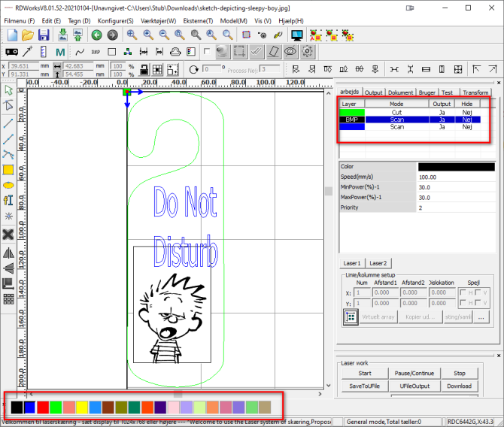
Task: Select the green Cut layer row
Action: 410,113
